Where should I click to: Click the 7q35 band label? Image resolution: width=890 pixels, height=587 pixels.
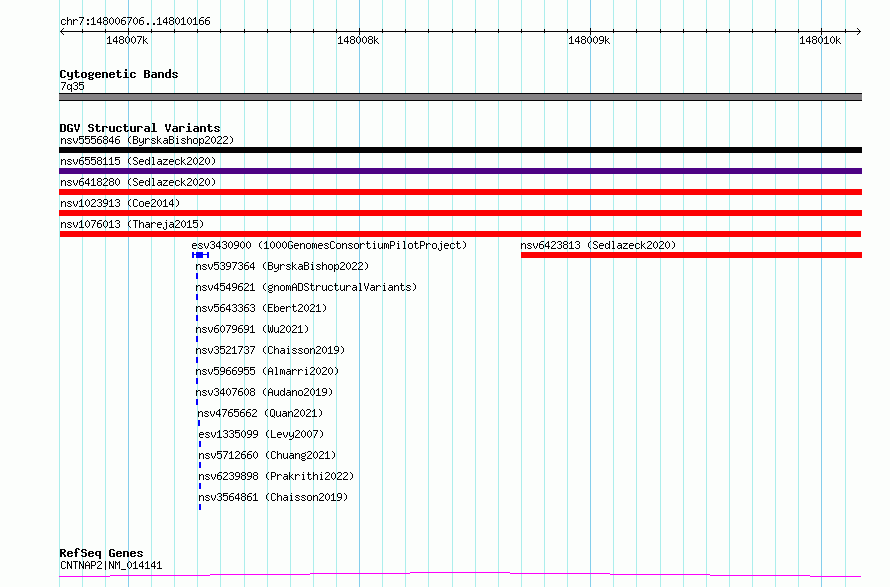(72, 86)
